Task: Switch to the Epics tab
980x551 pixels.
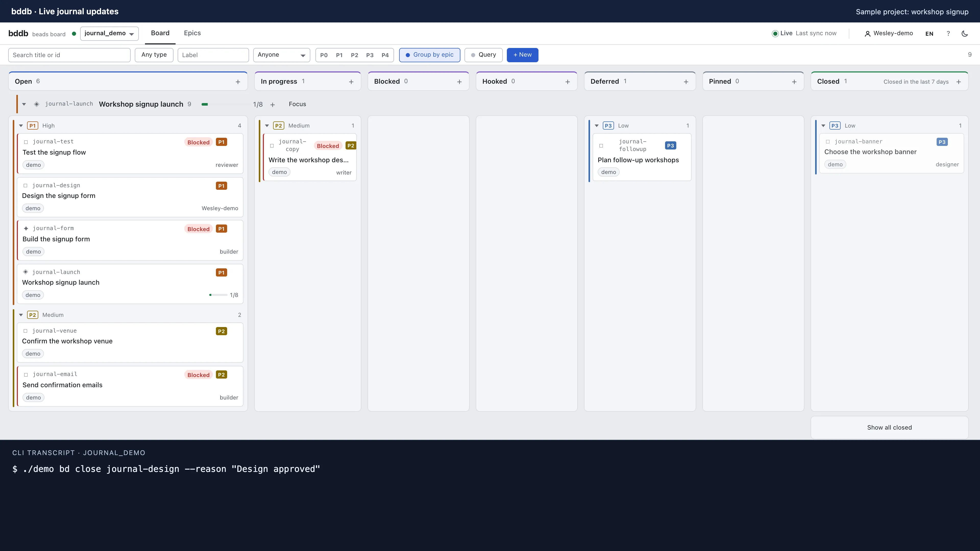Action: pyautogui.click(x=192, y=33)
